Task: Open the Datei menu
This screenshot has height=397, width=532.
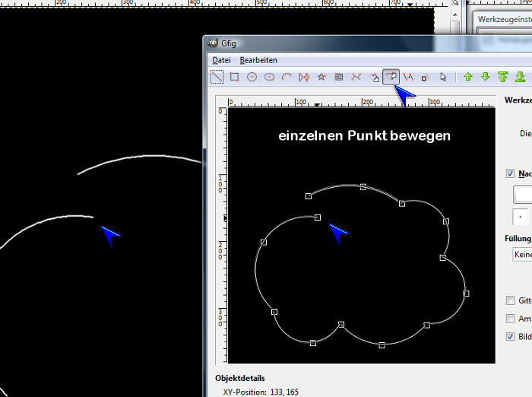Action: tap(221, 60)
